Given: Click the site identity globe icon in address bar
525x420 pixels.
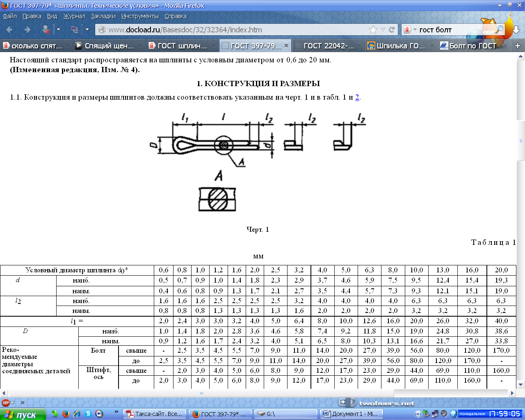Looking at the screenshot, I should click(102, 30).
